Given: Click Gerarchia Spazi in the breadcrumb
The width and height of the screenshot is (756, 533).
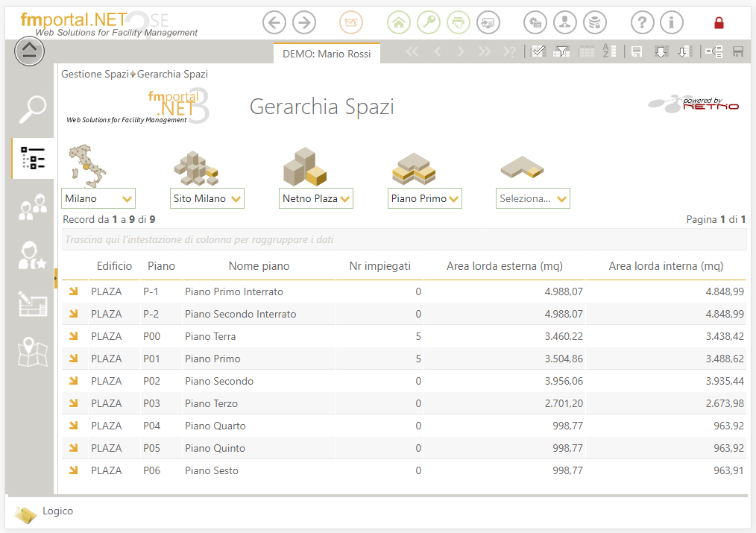Looking at the screenshot, I should coord(173,75).
